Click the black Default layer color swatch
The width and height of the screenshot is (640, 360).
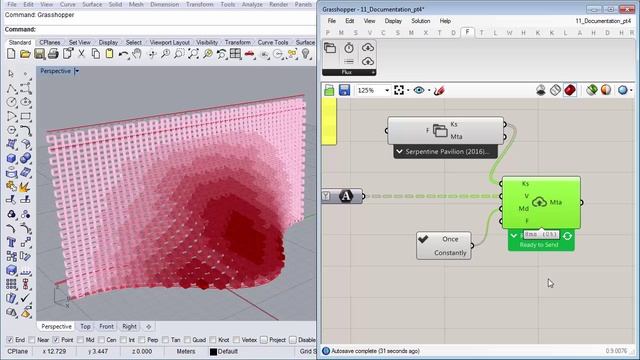coord(213,351)
